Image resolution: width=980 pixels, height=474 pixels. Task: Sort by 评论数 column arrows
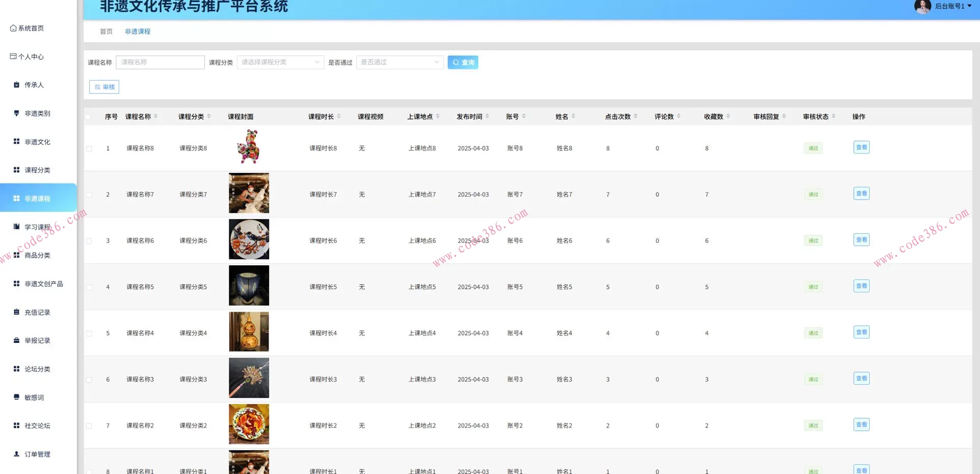(x=679, y=116)
